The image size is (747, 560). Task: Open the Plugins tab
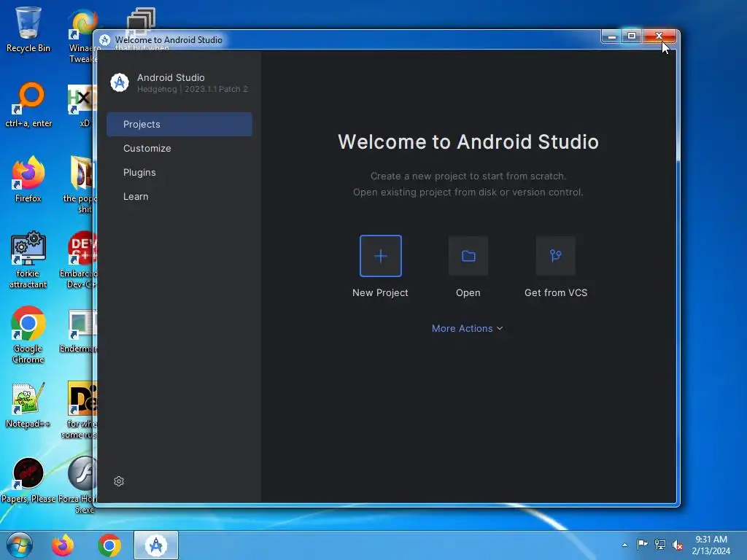click(179, 172)
